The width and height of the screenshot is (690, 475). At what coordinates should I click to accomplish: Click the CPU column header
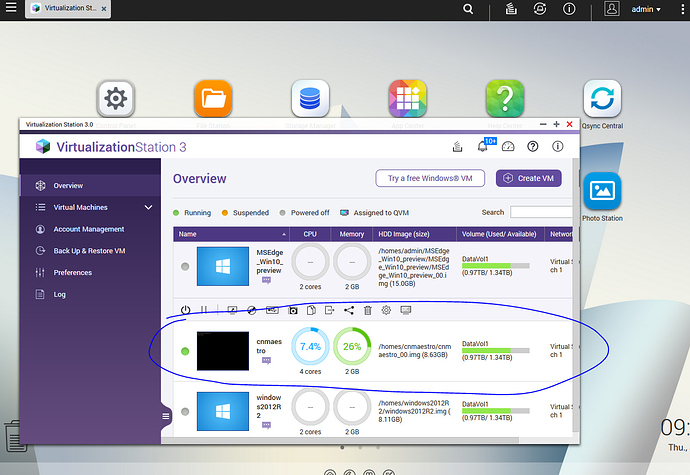tap(310, 234)
